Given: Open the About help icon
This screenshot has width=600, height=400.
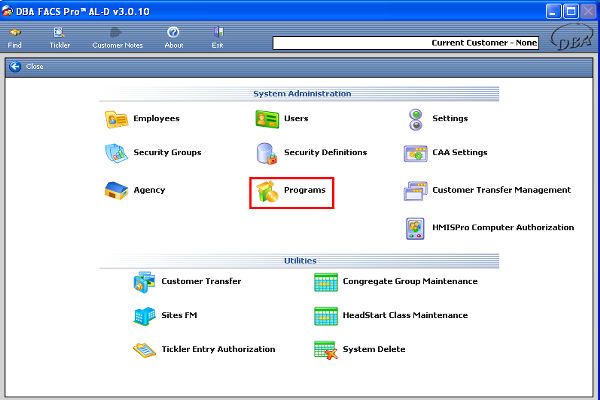Looking at the screenshot, I should [173, 32].
